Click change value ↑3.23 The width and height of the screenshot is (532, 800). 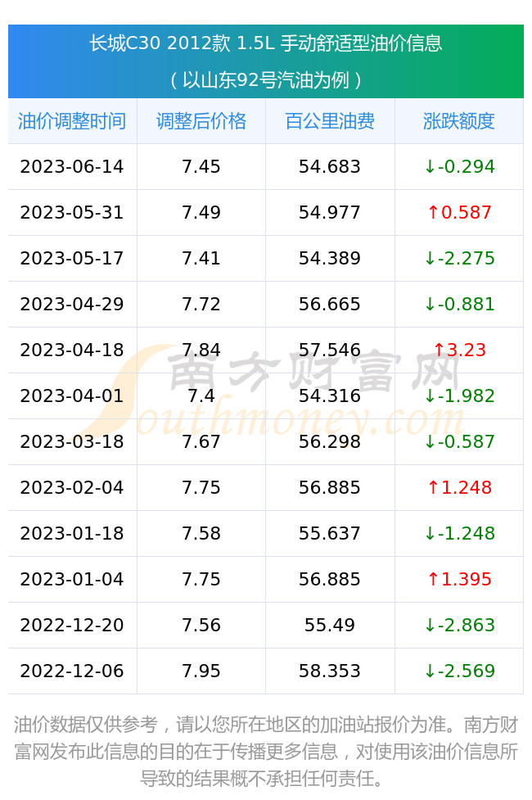pyautogui.click(x=460, y=350)
